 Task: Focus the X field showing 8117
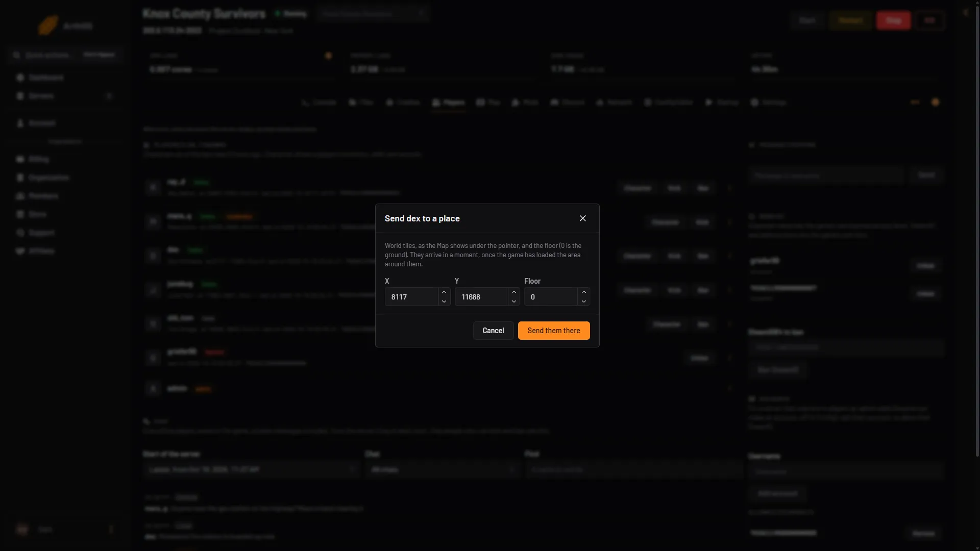412,296
